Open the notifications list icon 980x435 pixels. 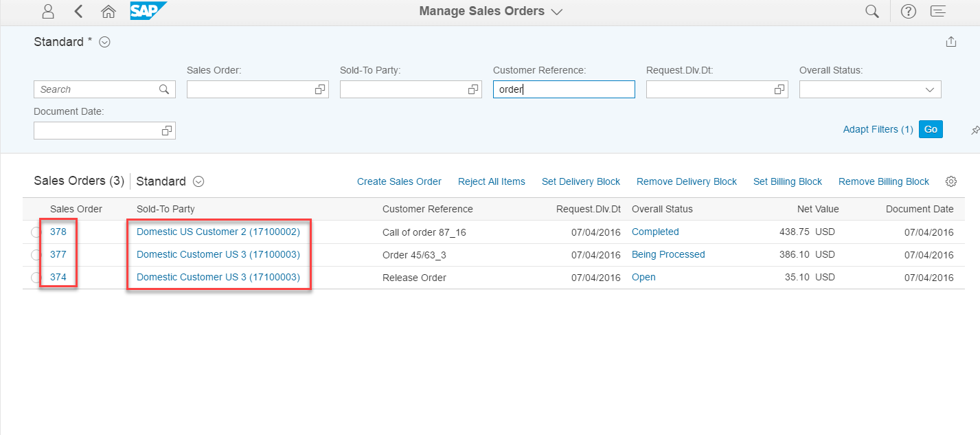click(x=938, y=11)
